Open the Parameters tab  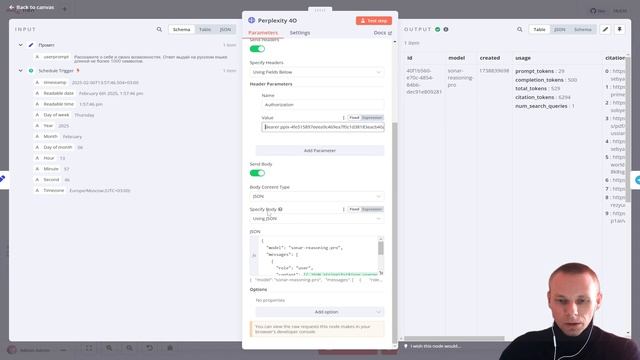pyautogui.click(x=263, y=33)
